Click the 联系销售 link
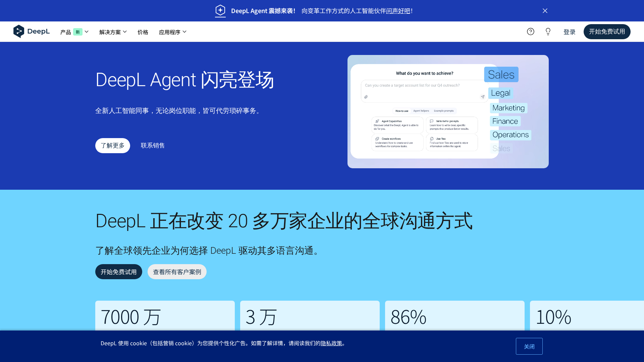 153,145
